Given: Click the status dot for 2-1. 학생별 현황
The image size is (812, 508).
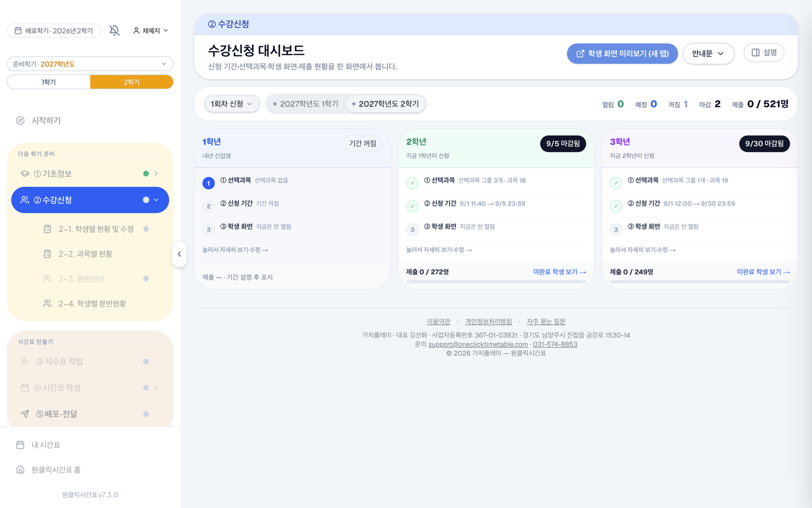Looking at the screenshot, I should coord(146,229).
